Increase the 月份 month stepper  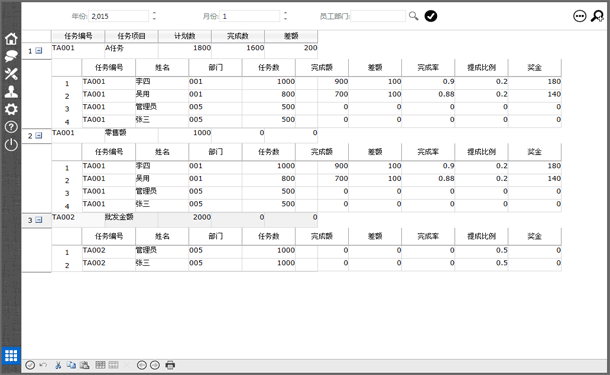[x=285, y=13]
